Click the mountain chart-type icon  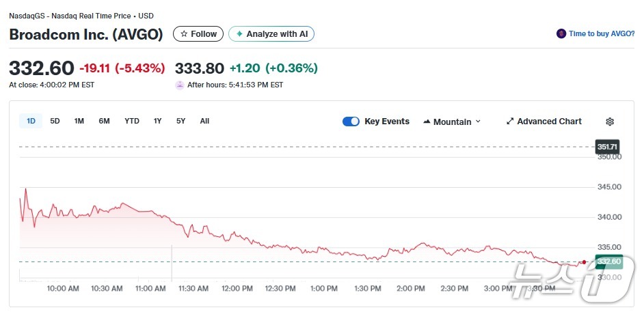click(427, 122)
